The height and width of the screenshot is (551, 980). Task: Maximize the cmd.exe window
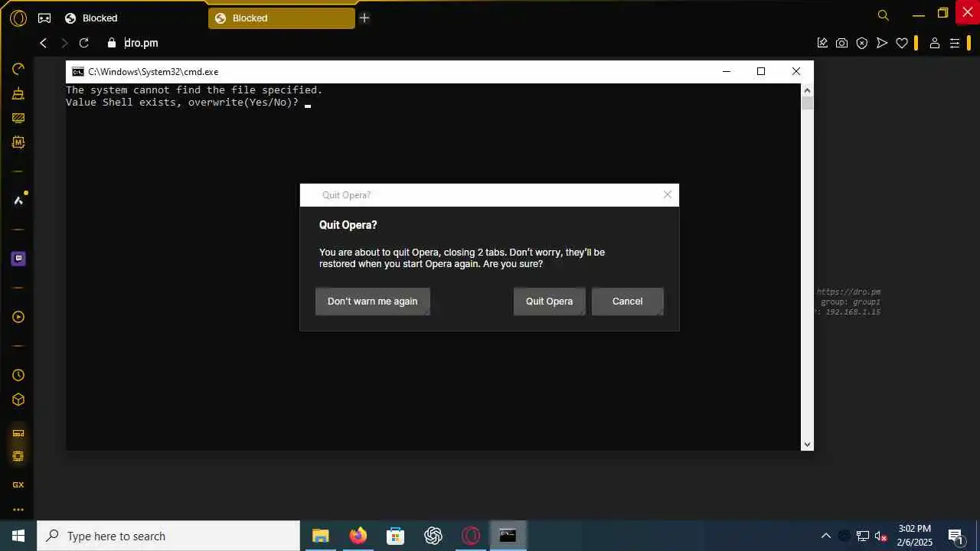[761, 71]
